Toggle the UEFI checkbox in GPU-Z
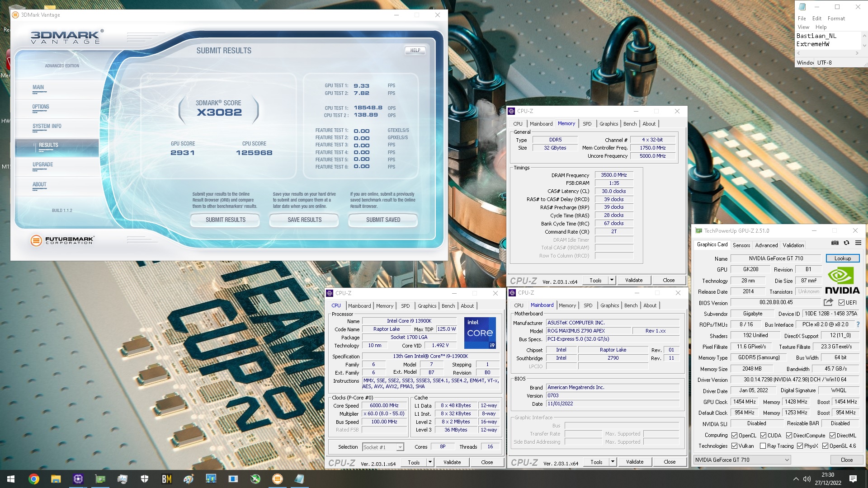 tap(841, 303)
